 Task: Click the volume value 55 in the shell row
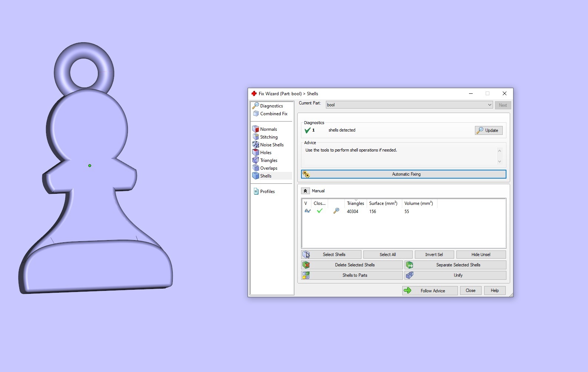click(407, 212)
